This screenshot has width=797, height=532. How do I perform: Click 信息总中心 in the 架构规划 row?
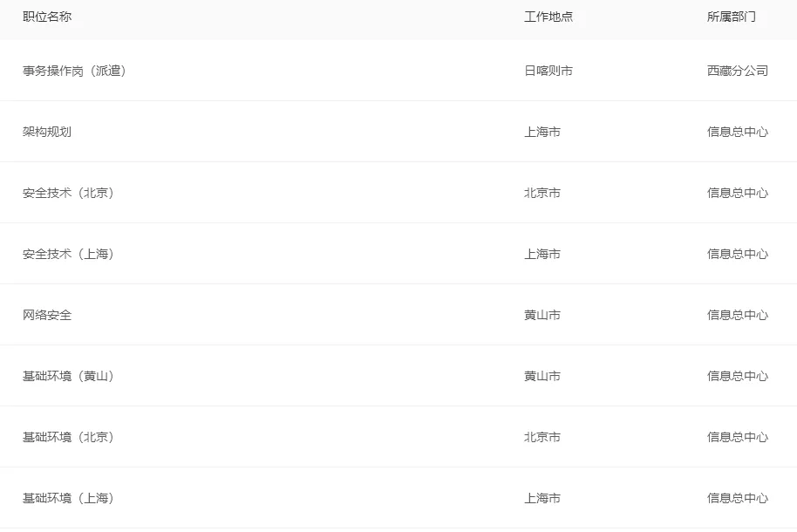(738, 132)
